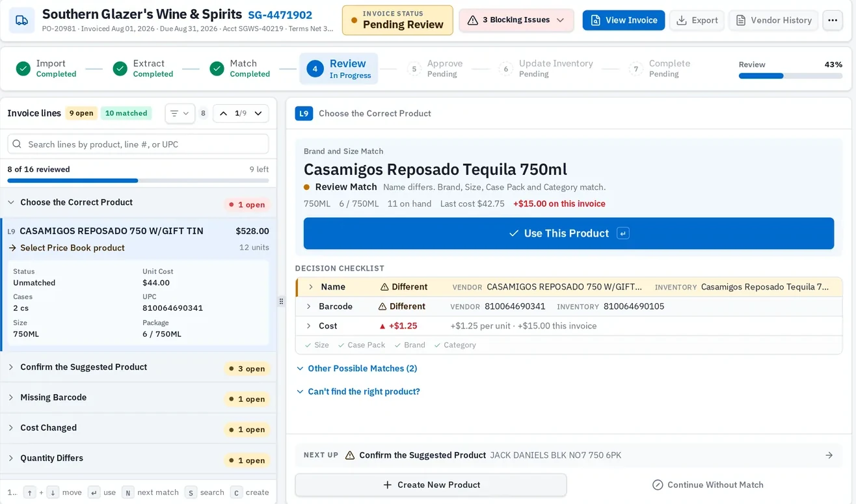856x504 pixels.
Task: Click Continue Without Match
Action: 708,485
